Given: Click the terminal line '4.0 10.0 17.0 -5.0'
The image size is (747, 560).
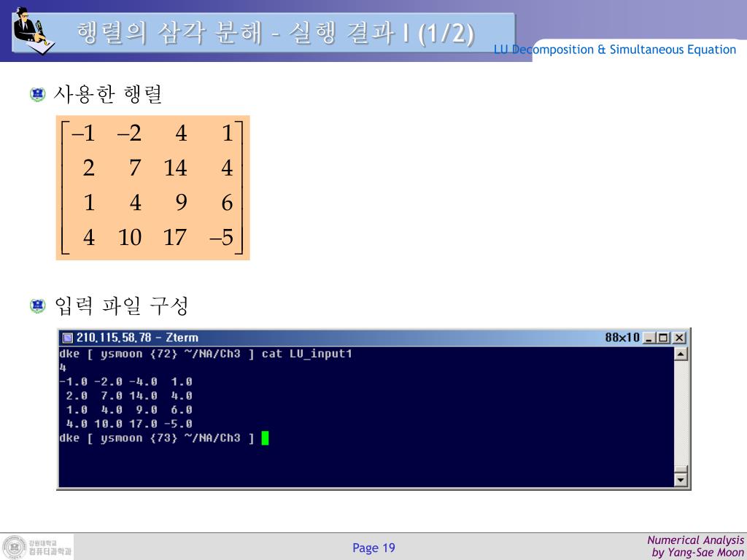Looking at the screenshot, I should (x=129, y=424).
